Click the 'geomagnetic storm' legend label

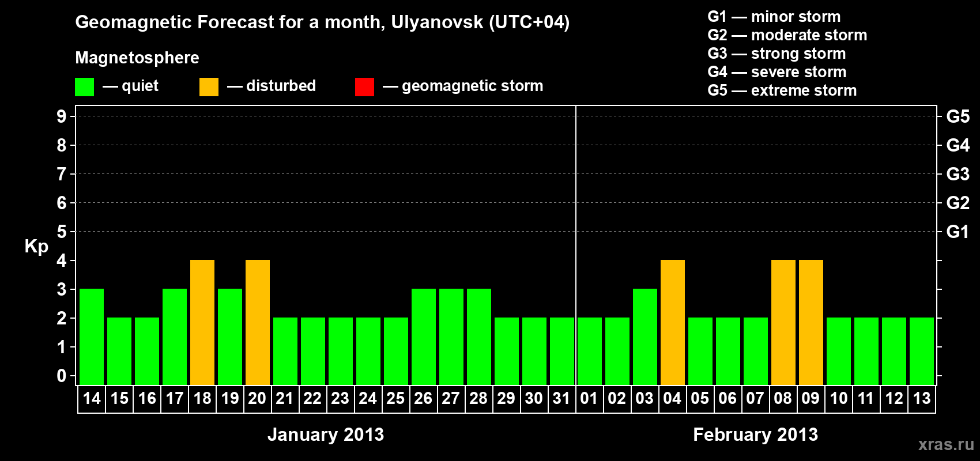[x=473, y=86]
